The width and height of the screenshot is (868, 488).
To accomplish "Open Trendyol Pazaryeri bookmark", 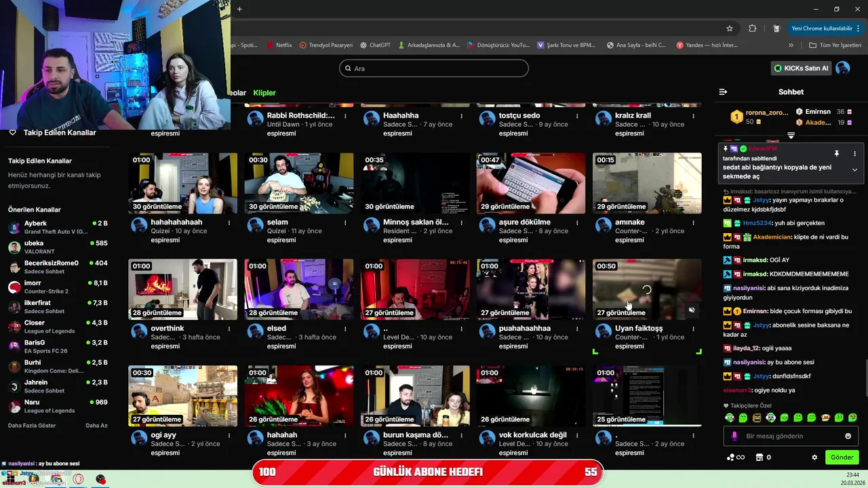I will 326,45.
